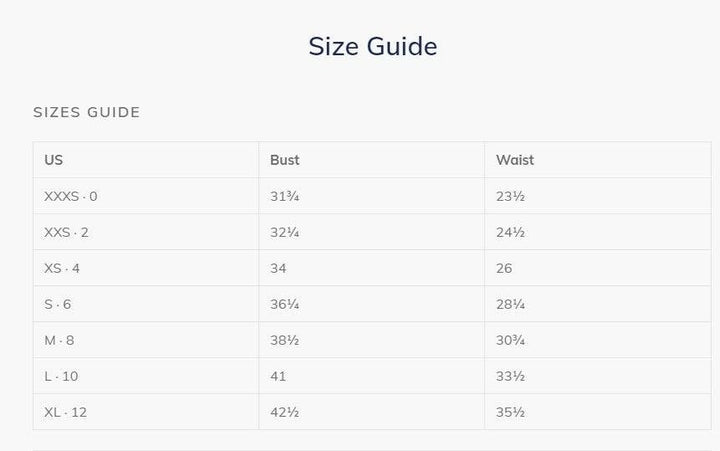Screen dimensions: 720x451
Task: Click bust value 41
Action: click(278, 376)
